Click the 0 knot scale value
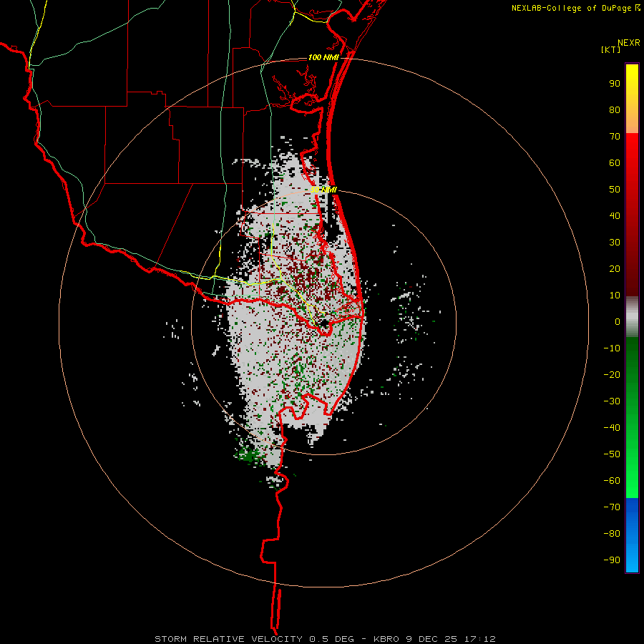Image resolution: width=644 pixels, height=644 pixels. tap(618, 321)
